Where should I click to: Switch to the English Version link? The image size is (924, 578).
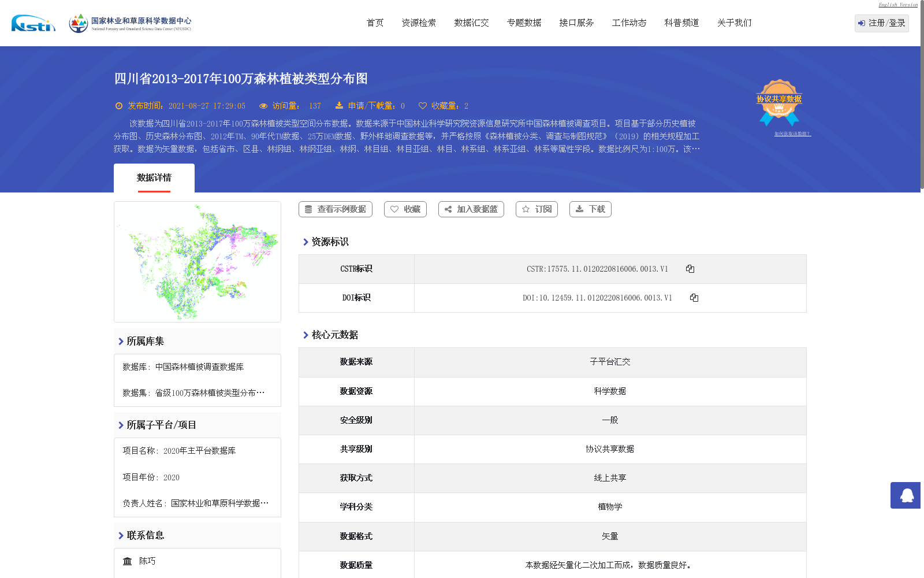point(898,5)
